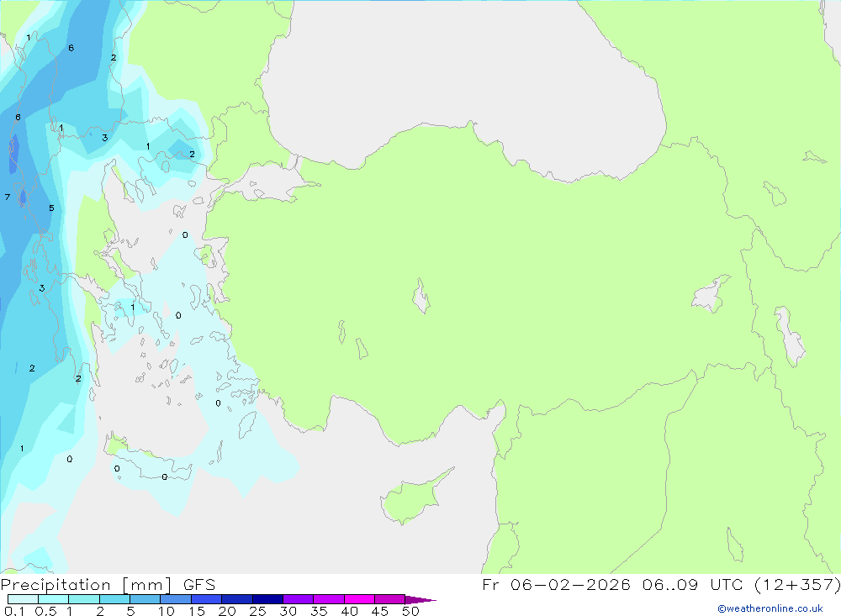Click the 'GFS' model label
The image size is (841, 616).
pos(199,585)
